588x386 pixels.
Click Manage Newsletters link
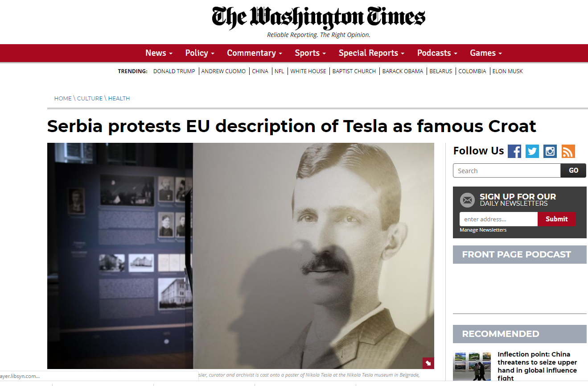483,230
